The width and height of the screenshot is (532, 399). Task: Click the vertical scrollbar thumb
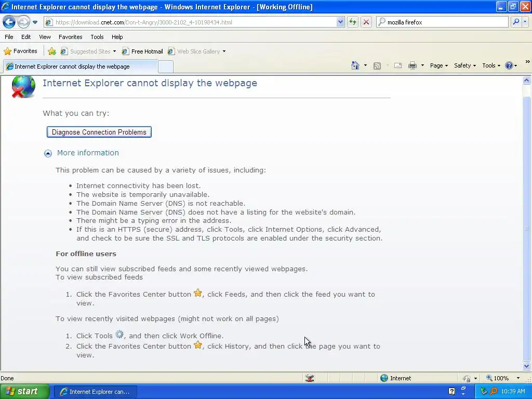[x=527, y=229]
